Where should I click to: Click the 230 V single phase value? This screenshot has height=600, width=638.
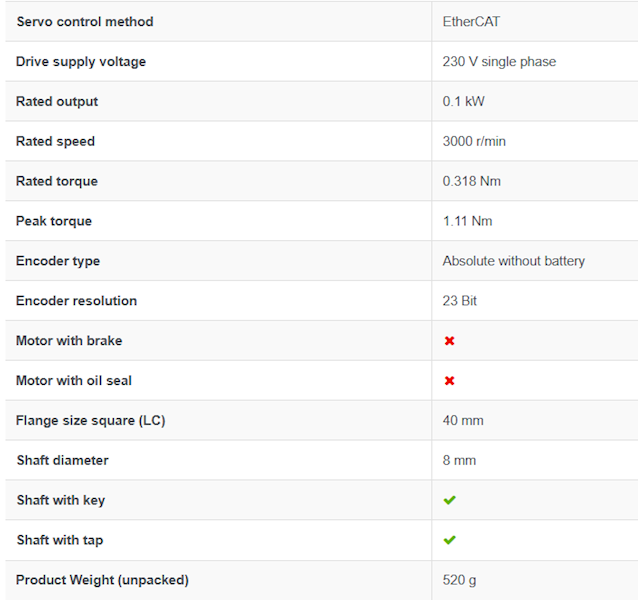pos(499,61)
